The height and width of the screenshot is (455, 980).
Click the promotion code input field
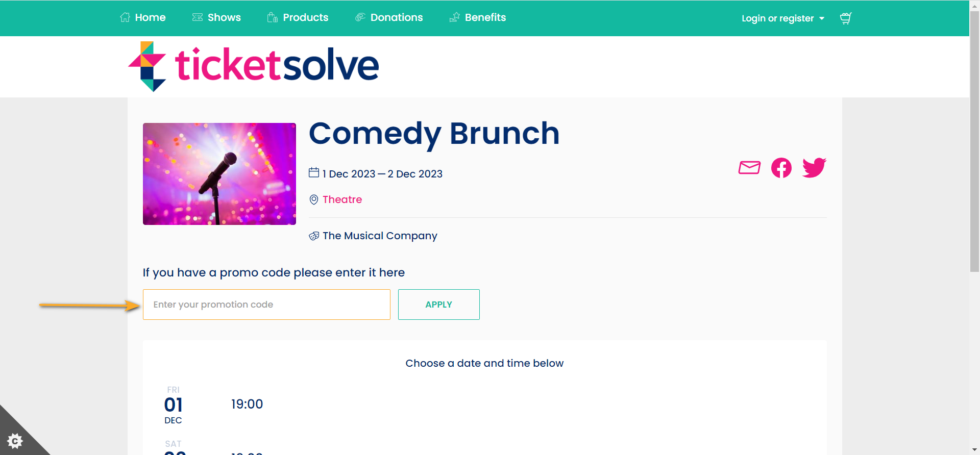266,304
